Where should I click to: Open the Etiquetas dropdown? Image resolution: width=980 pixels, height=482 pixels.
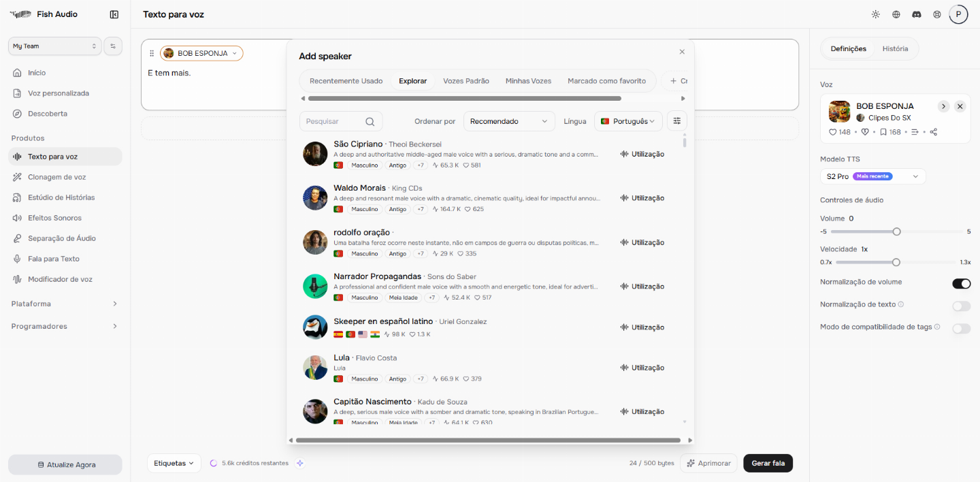click(174, 463)
